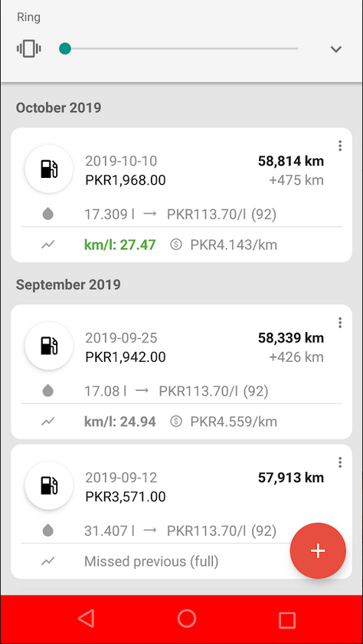The image size is (363, 644).
Task: Open overflow menu for 2019-09-25 entry
Action: click(339, 323)
